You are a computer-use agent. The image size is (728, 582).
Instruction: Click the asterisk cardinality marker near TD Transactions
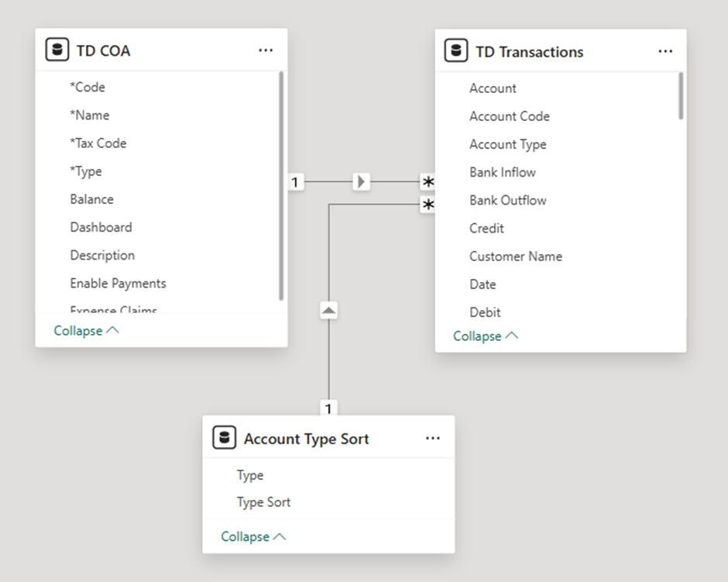click(428, 182)
